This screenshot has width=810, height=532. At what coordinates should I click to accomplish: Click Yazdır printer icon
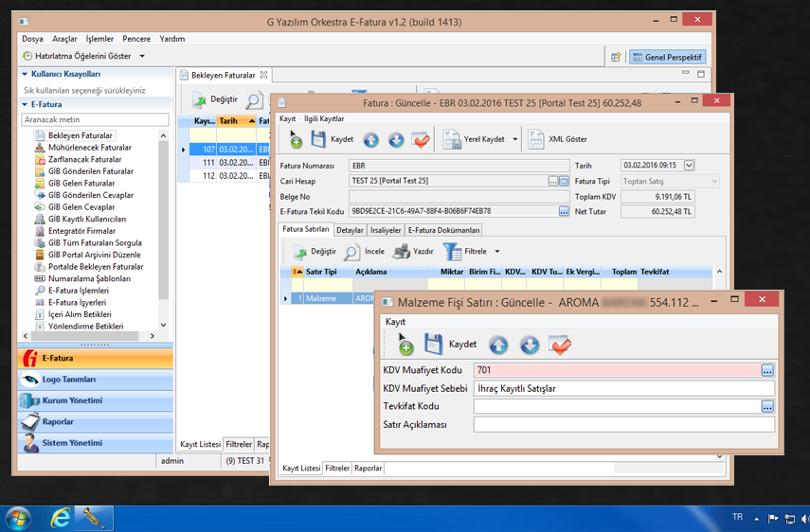(401, 252)
